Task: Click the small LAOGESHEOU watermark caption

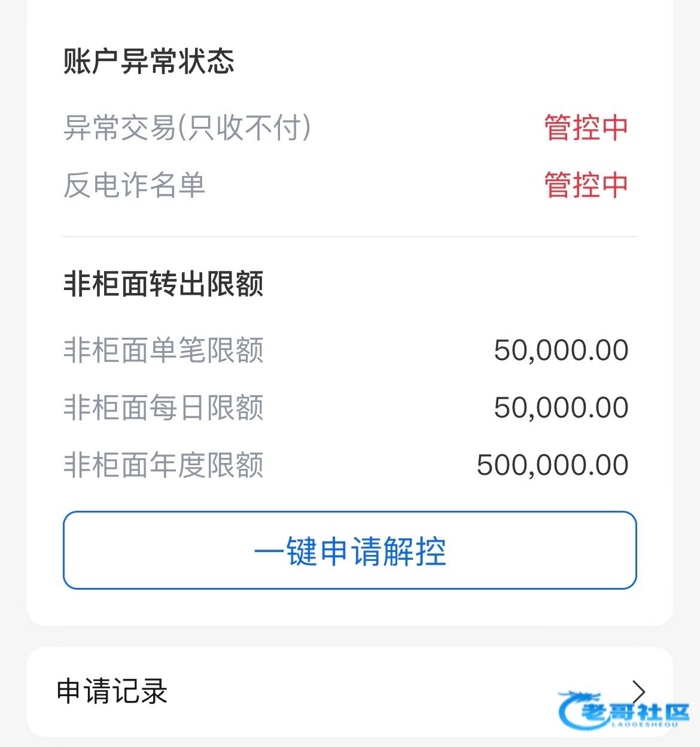Action: [644, 724]
